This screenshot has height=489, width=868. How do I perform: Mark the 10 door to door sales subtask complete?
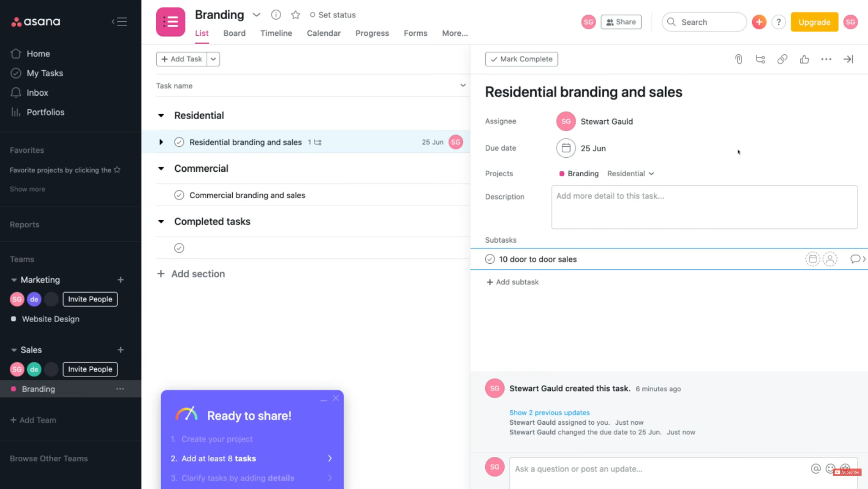489,259
